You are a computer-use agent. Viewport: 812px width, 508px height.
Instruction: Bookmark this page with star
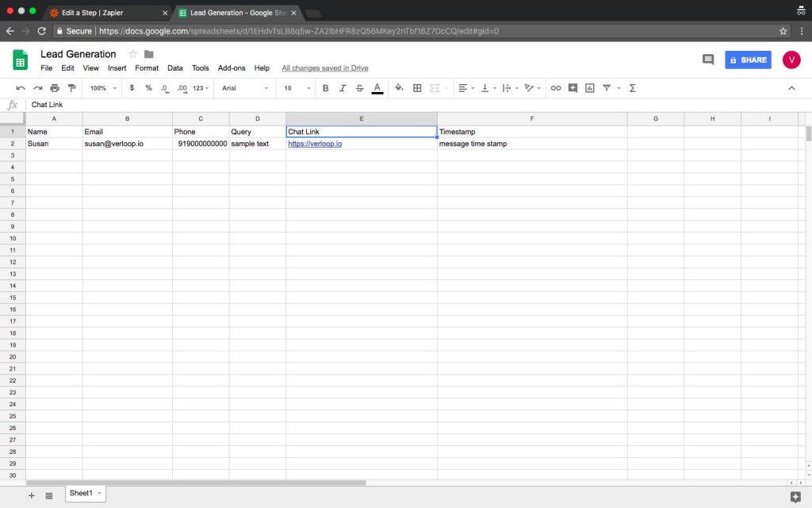point(783,31)
